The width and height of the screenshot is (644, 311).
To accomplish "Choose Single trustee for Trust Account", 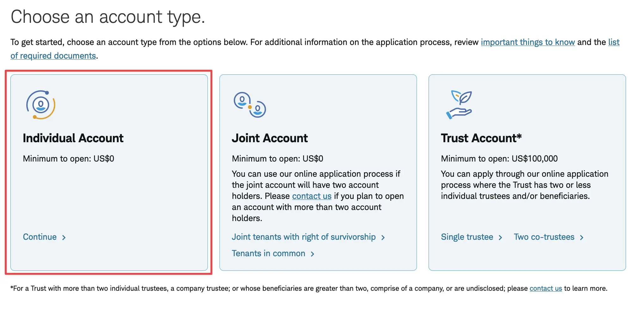I will 467,237.
